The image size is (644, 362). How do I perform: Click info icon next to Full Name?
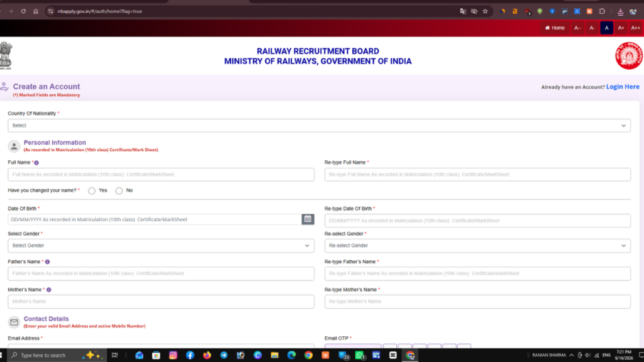(36, 163)
